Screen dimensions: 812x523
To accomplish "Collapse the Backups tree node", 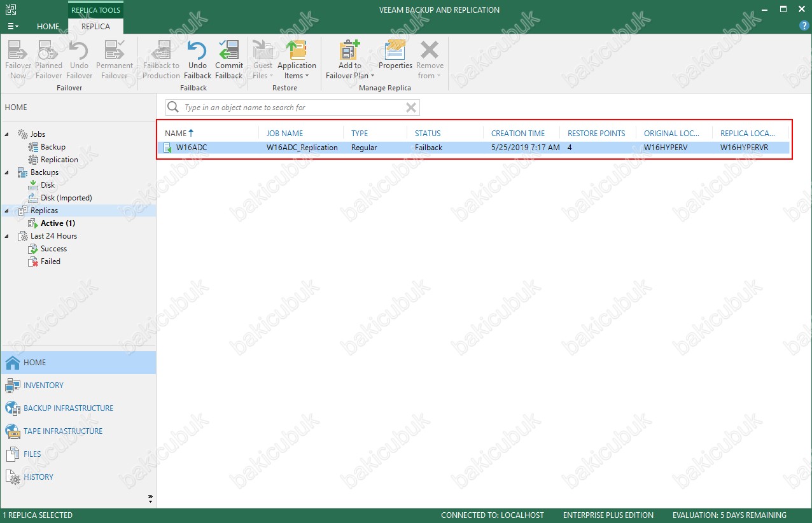I will click(x=7, y=172).
